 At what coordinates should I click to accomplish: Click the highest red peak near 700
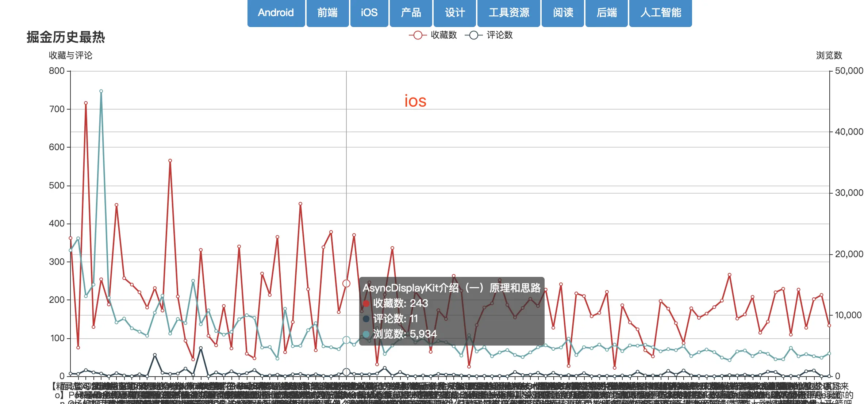tap(86, 103)
